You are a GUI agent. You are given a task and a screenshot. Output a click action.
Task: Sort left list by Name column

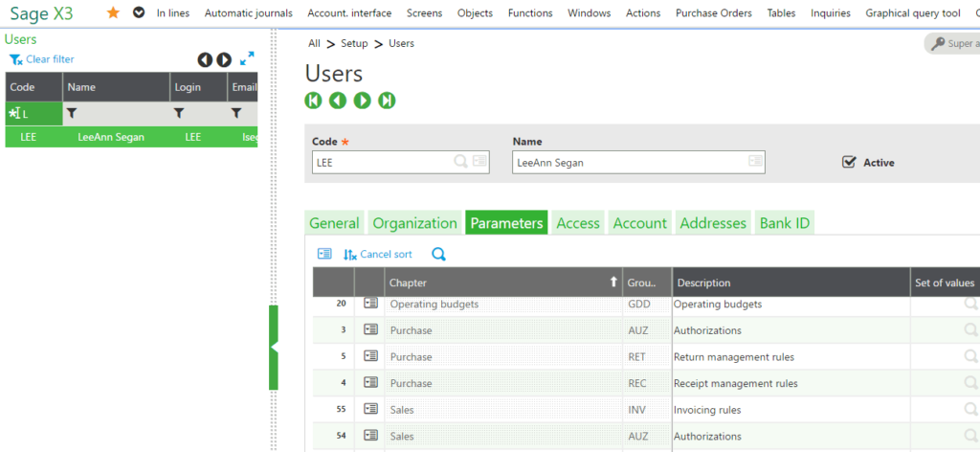point(116,87)
